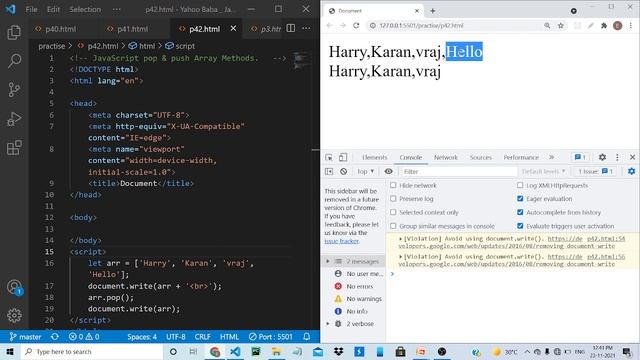Screen dimensions: 640x360
Task: Click Live Server Port: 5501 item
Action: point(271,337)
